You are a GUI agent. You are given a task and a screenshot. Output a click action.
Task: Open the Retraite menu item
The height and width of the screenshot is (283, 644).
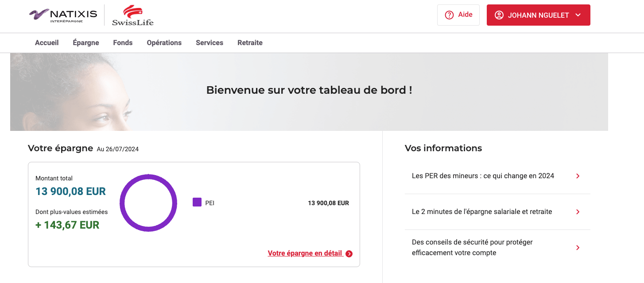click(x=250, y=43)
